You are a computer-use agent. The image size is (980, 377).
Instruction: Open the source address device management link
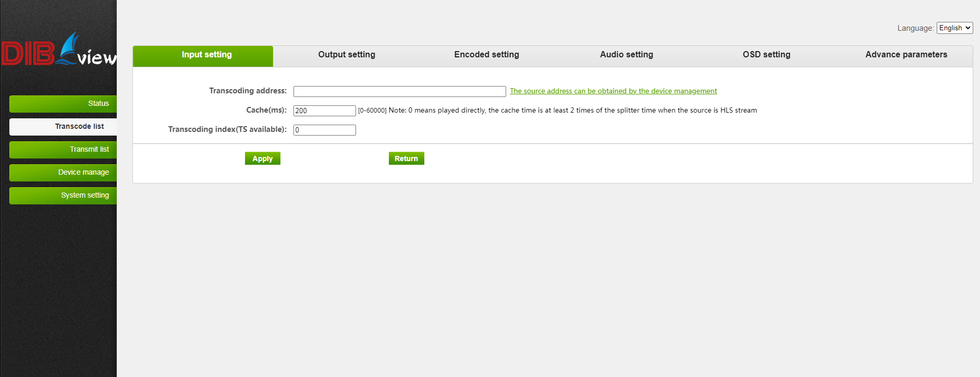(613, 91)
